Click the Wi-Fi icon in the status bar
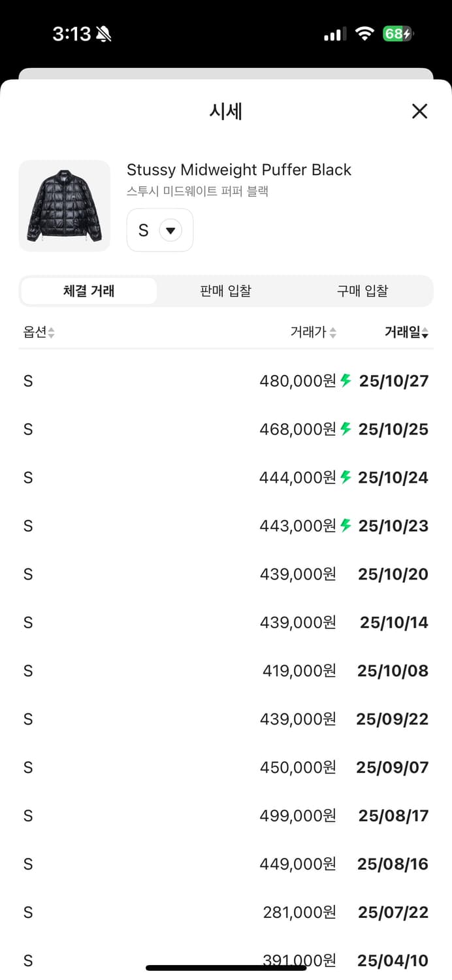This screenshot has width=452, height=980. (366, 33)
